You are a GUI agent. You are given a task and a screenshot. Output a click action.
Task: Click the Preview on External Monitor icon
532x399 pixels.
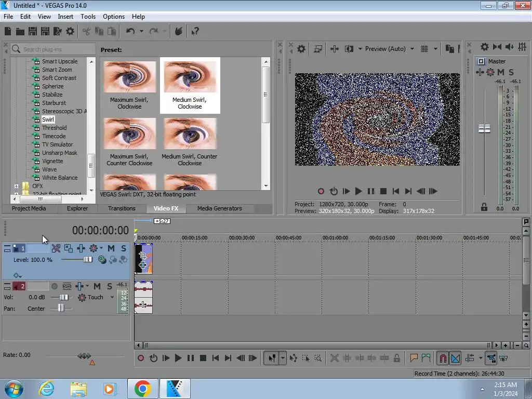tap(318, 49)
